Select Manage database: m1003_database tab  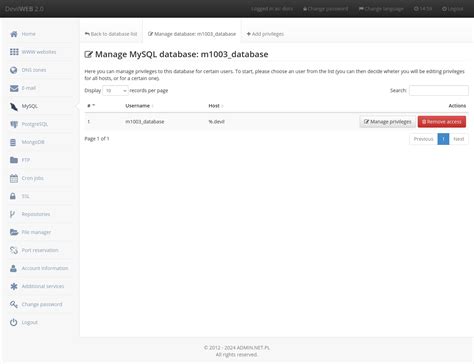[x=192, y=34]
